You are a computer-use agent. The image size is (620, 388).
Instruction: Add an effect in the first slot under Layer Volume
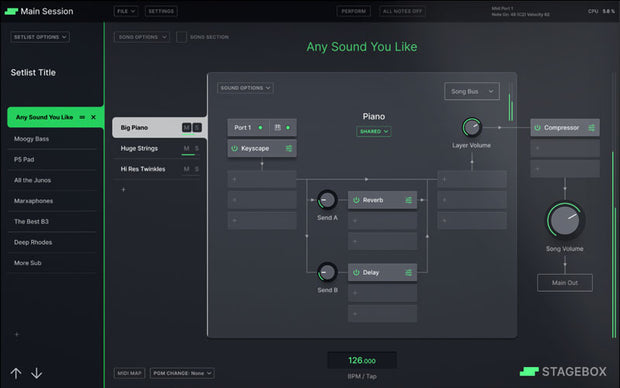[x=472, y=179]
